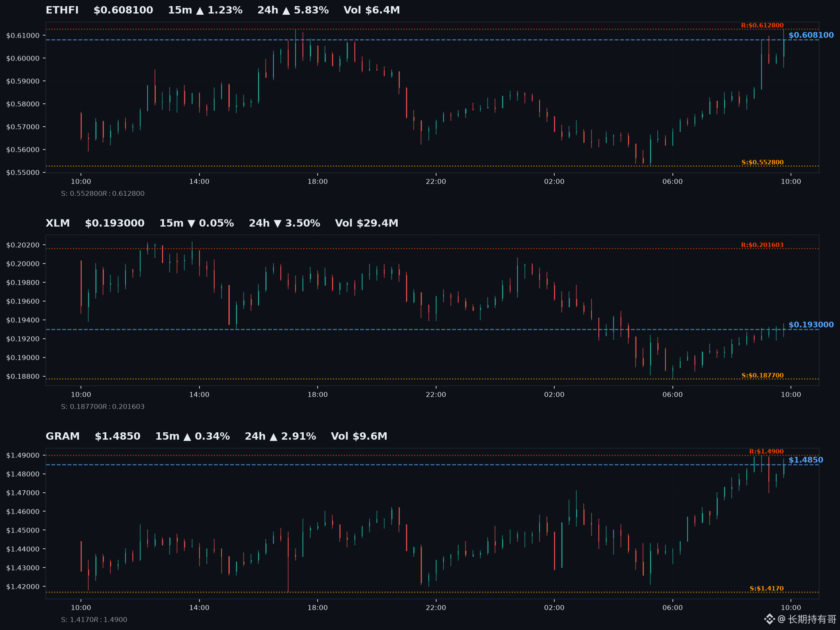Click the $1.49000 y-axis label

23,456
